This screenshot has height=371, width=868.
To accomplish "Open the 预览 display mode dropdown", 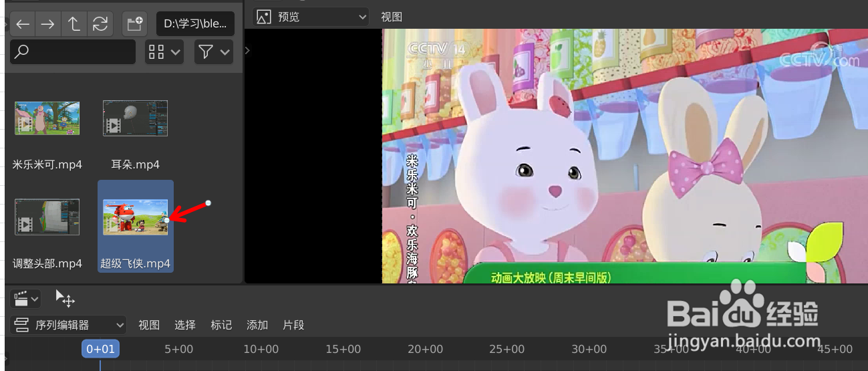I will (x=311, y=17).
